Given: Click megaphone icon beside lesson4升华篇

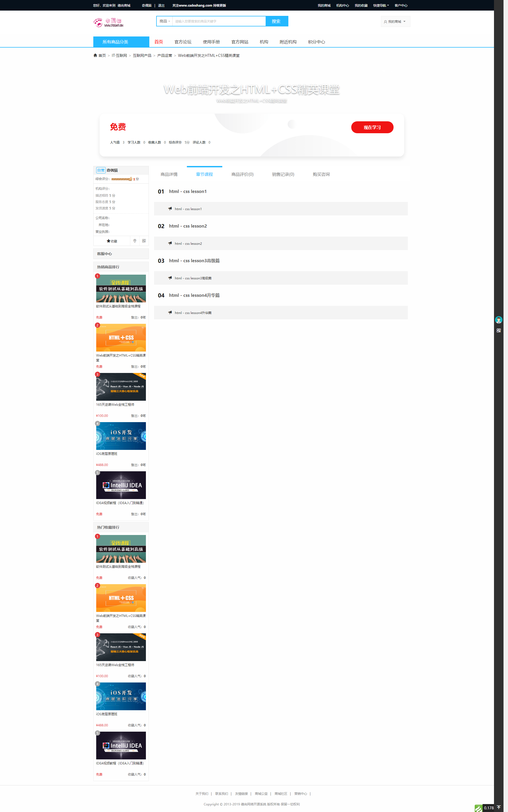Looking at the screenshot, I should tap(170, 312).
